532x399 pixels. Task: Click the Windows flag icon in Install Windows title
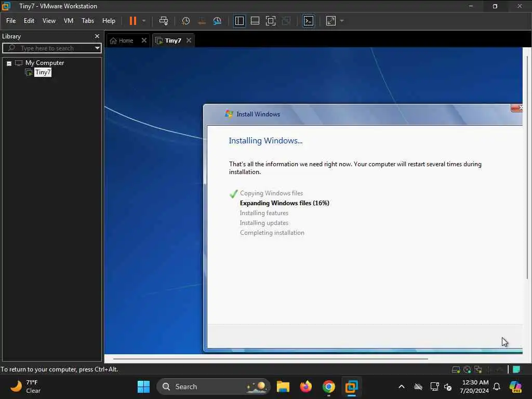[x=229, y=114]
